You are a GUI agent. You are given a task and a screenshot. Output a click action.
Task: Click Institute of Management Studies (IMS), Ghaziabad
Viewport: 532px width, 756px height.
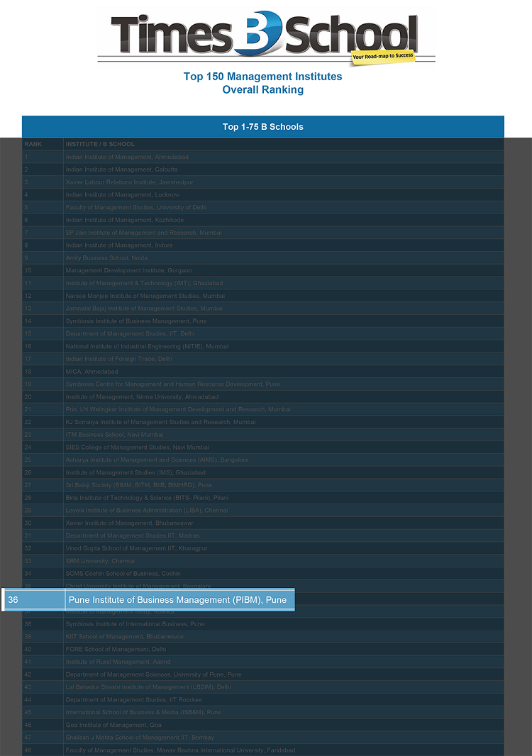click(135, 472)
